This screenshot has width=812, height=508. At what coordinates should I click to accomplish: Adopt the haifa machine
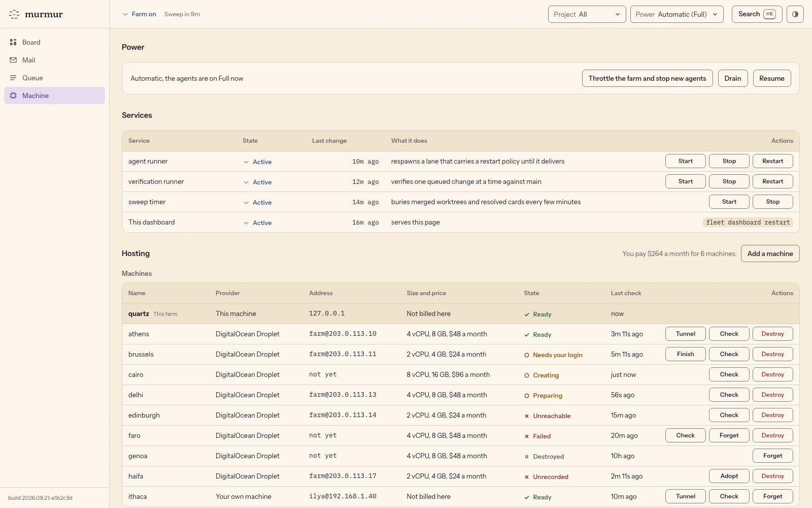(729, 476)
